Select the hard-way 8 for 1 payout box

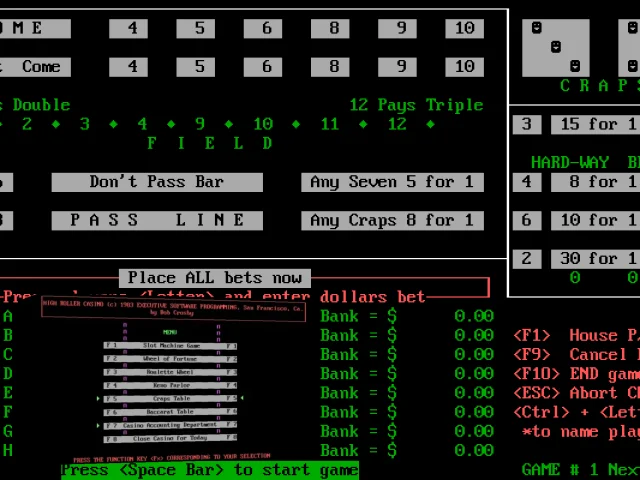tap(596, 182)
